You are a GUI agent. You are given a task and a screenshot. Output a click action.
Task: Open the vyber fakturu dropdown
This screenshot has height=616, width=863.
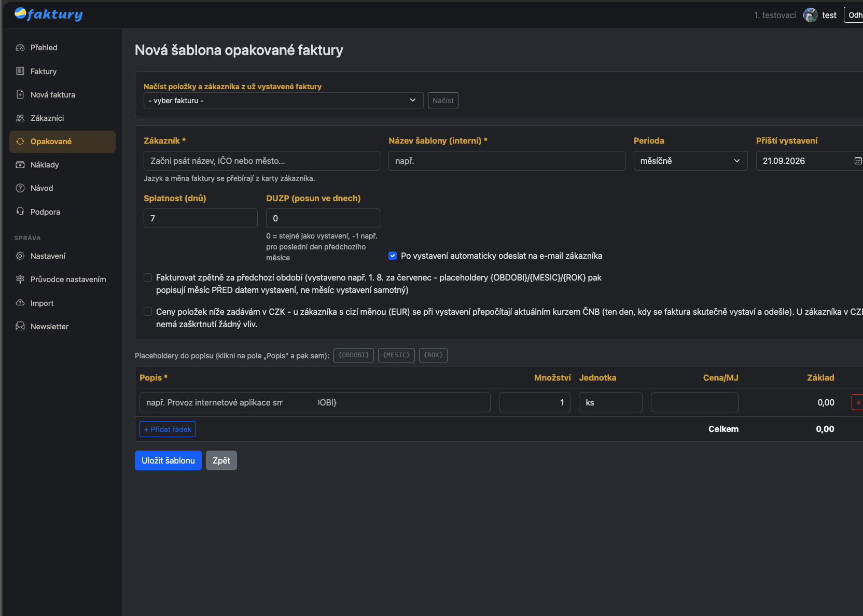pos(283,101)
